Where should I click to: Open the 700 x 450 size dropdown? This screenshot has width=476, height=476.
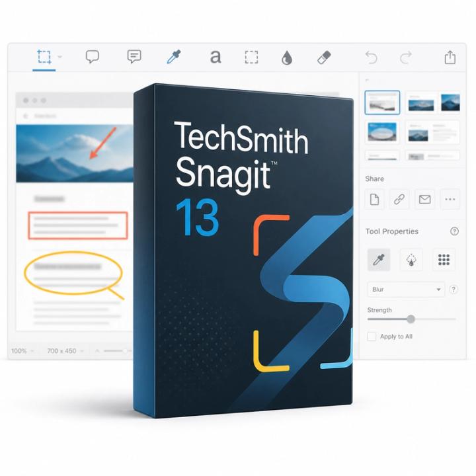click(x=65, y=351)
